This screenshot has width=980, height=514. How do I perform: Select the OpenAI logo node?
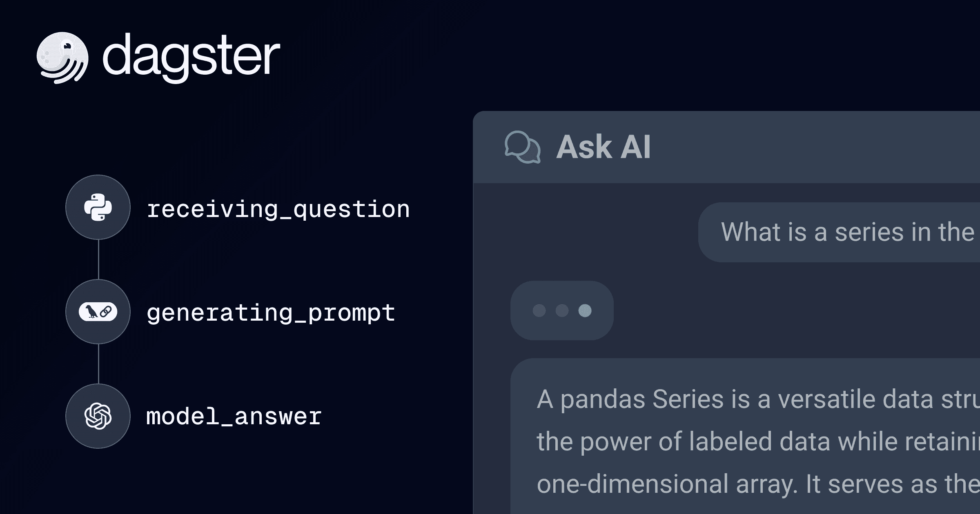coord(98,416)
